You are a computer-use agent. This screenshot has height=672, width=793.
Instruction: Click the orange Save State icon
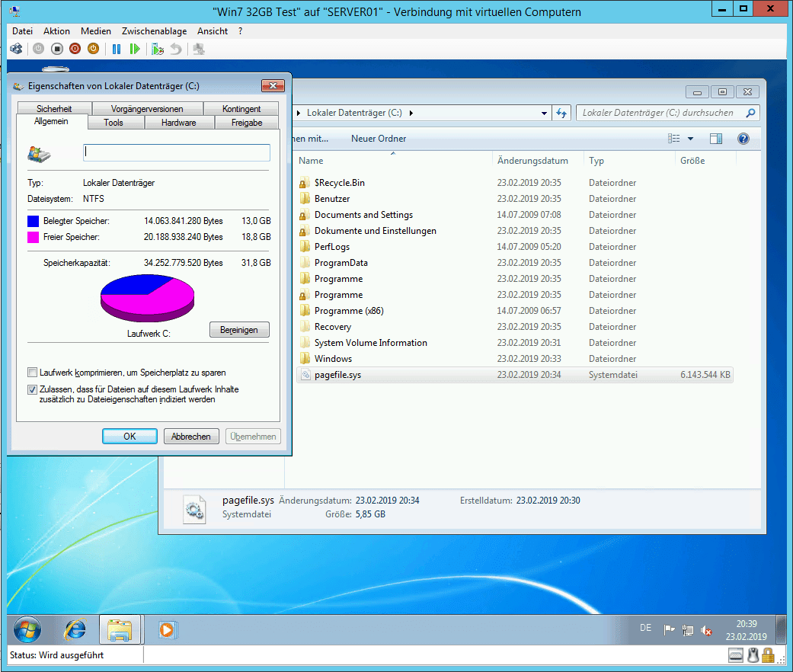point(93,49)
